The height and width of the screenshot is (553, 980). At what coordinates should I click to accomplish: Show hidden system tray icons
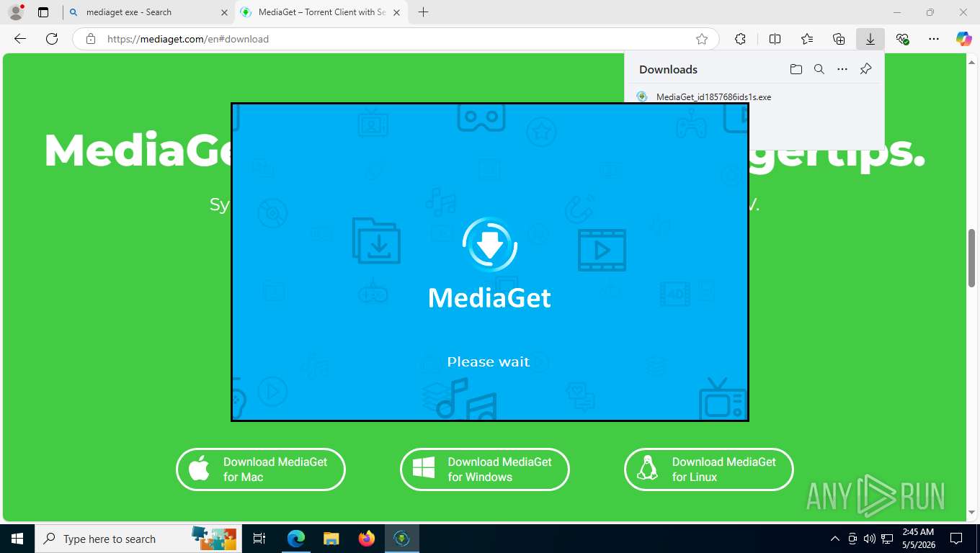(x=835, y=539)
